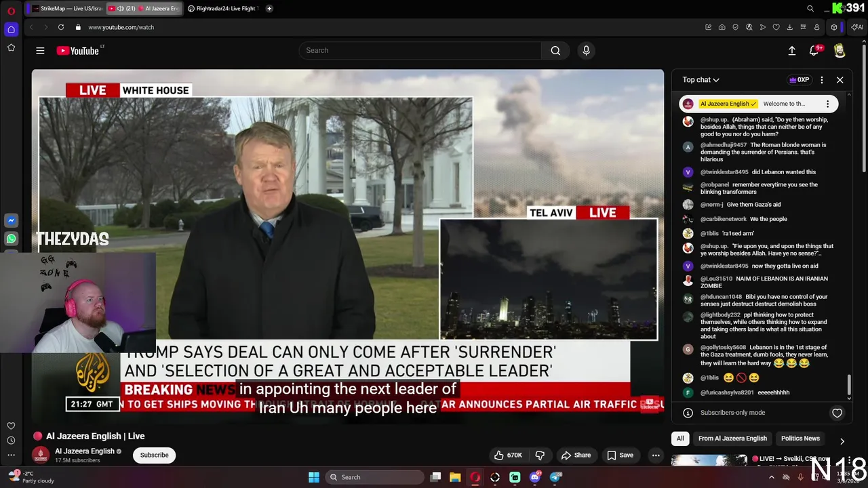The height and width of the screenshot is (488, 868).
Task: Close the live chat panel
Action: 840,80
